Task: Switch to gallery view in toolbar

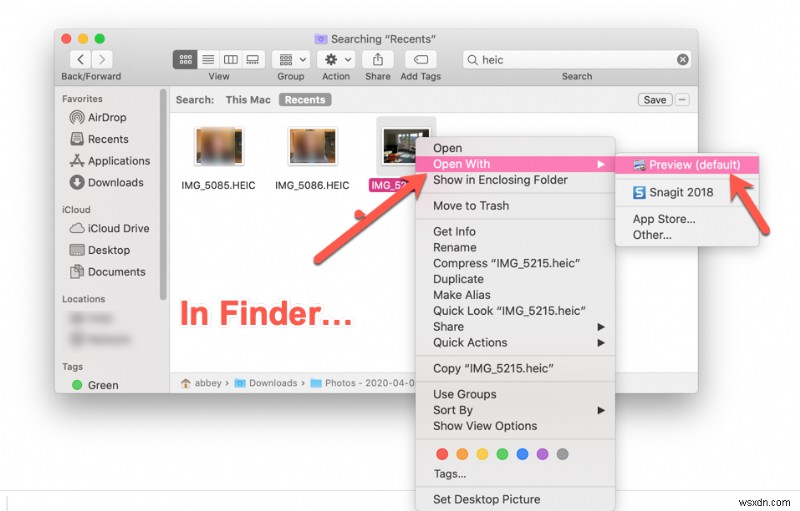Action: coord(253,60)
